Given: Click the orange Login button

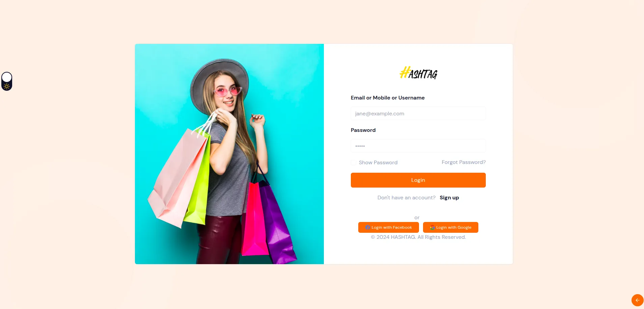Looking at the screenshot, I should pos(418,180).
